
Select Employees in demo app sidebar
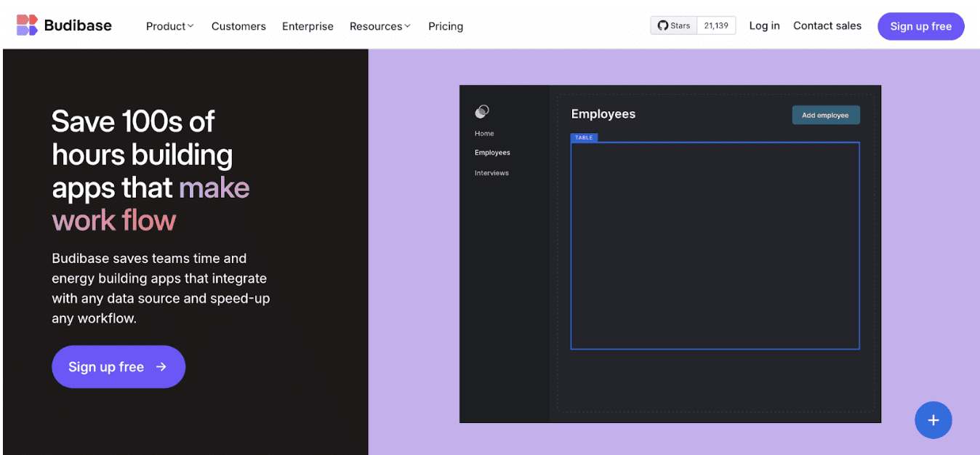tap(492, 153)
